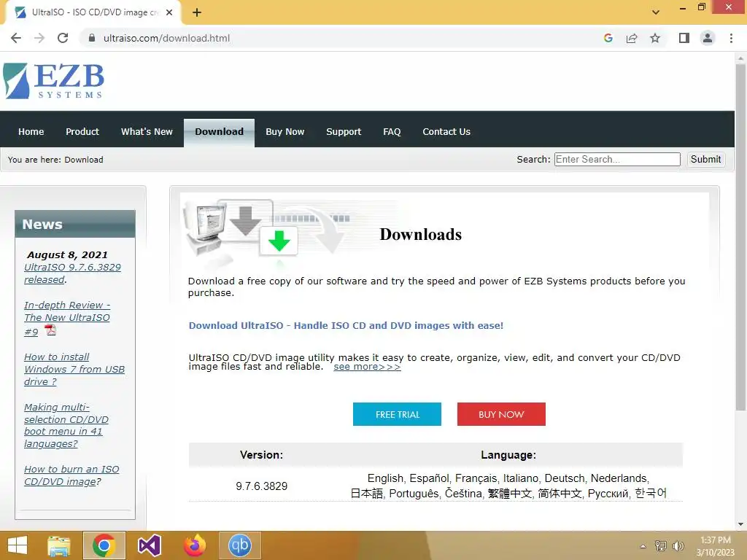The image size is (747, 560).
Task: Click the News panel header
Action: (75, 224)
